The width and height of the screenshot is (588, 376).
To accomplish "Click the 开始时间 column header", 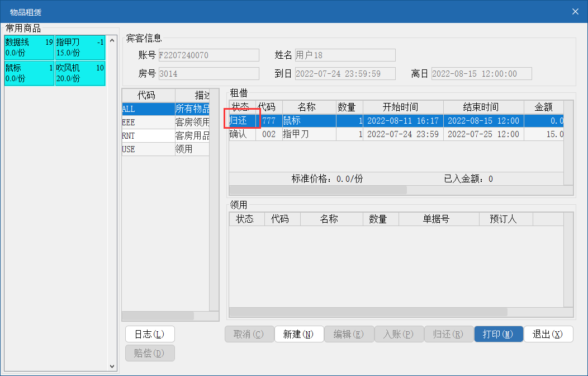I will point(403,107).
